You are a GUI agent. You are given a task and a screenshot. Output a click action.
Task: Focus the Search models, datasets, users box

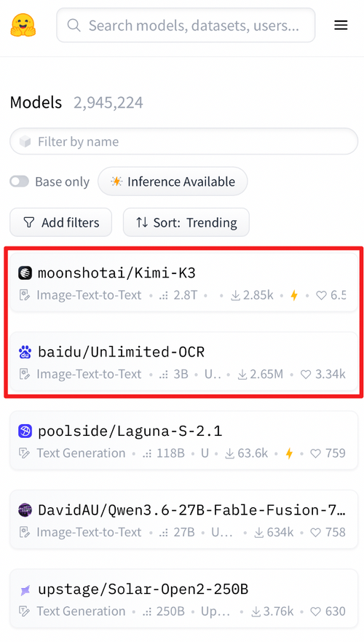click(186, 26)
